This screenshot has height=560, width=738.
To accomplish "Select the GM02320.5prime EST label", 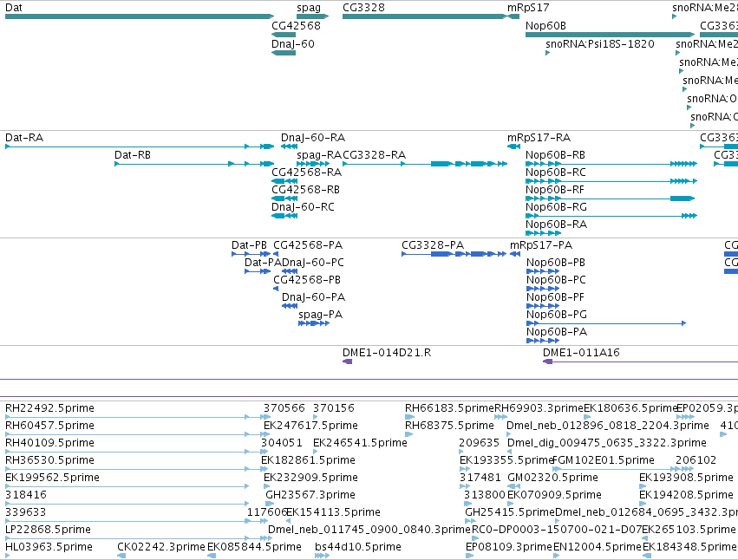I will (x=552, y=478).
